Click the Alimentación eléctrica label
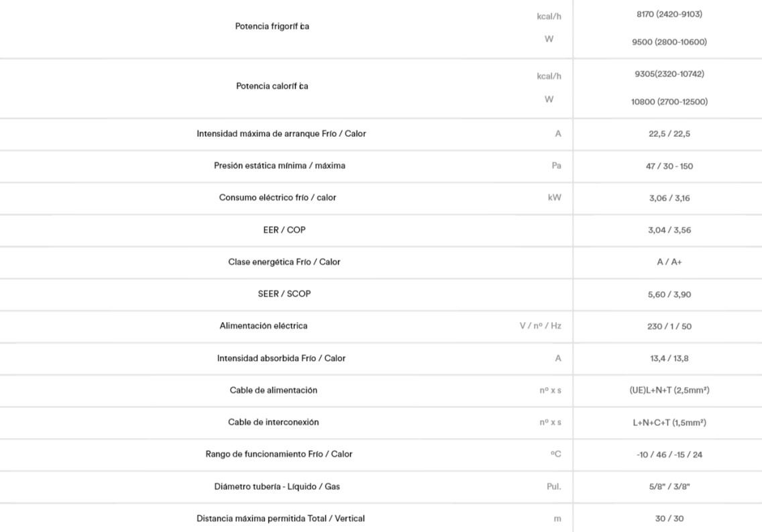Image resolution: width=762 pixels, height=532 pixels. tap(264, 325)
